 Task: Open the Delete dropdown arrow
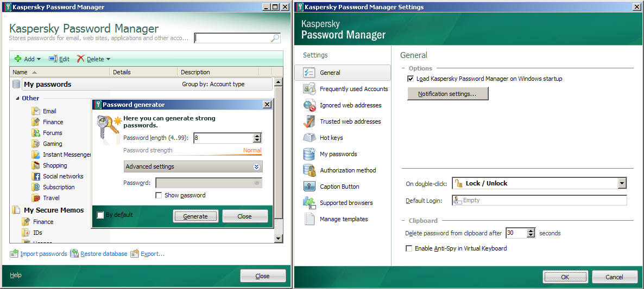[x=109, y=60]
